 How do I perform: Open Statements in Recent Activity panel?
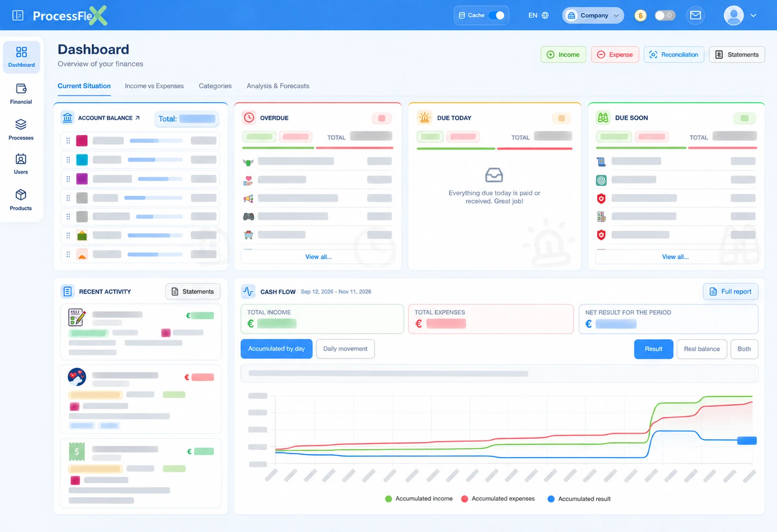[x=193, y=292]
